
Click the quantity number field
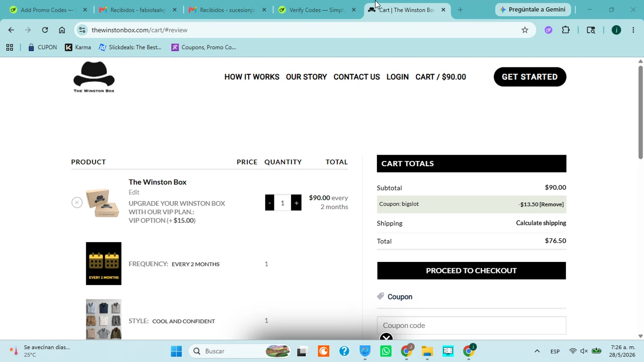pos(283,203)
